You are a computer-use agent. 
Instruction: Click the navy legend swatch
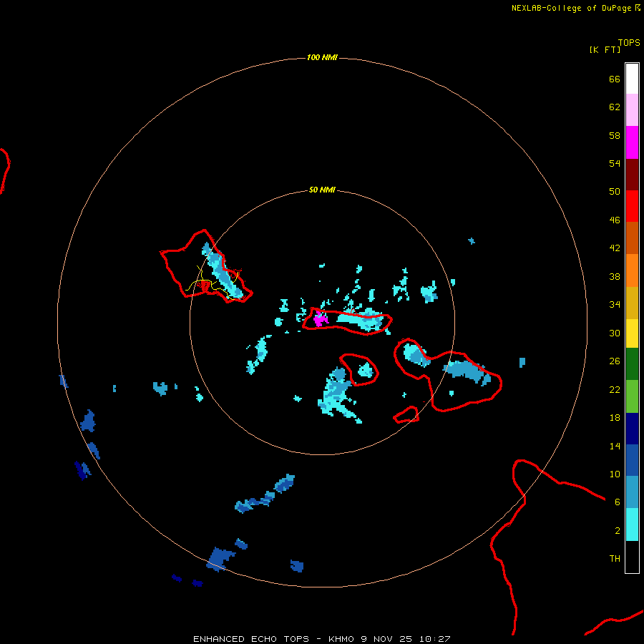point(632,429)
